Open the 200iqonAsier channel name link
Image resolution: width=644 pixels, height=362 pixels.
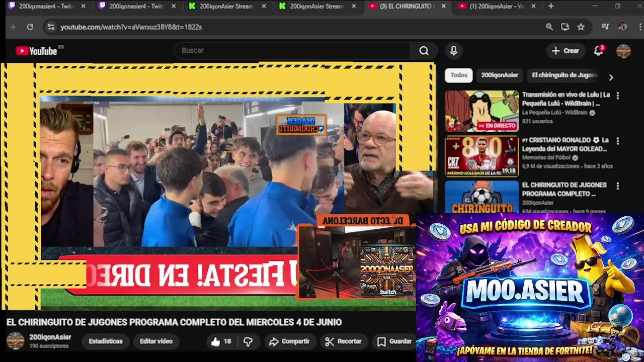pos(50,337)
